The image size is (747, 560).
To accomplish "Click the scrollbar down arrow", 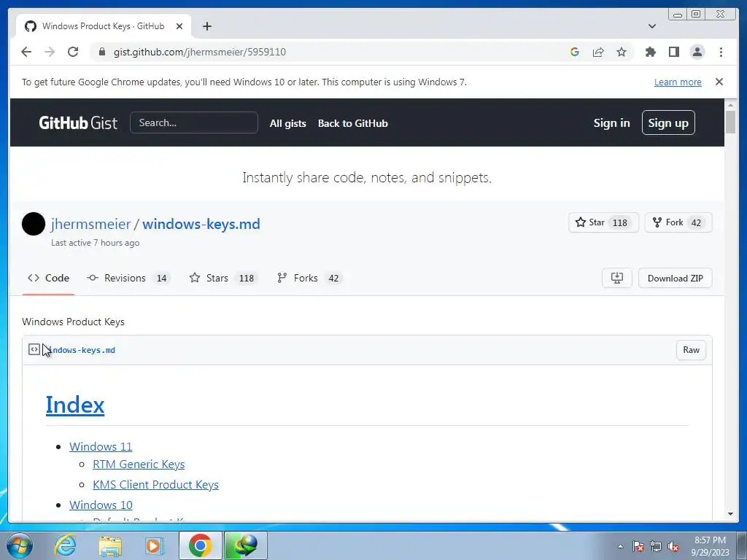I will [731, 514].
